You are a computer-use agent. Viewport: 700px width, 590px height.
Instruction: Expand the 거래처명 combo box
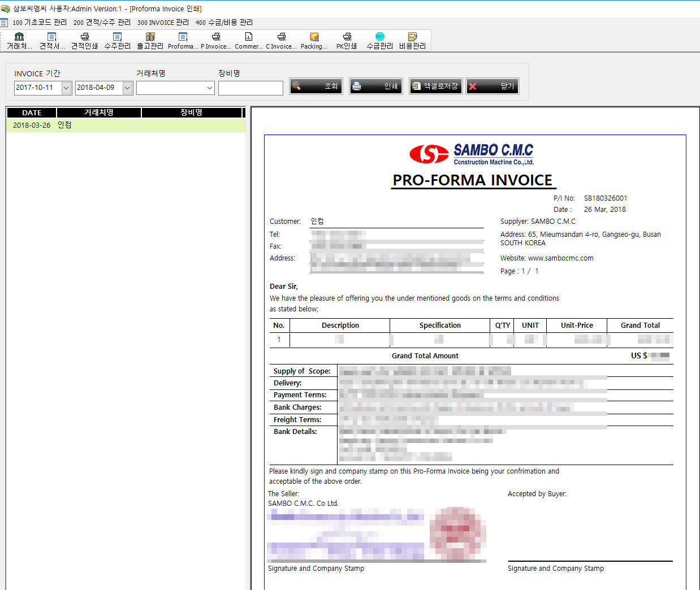click(x=210, y=88)
